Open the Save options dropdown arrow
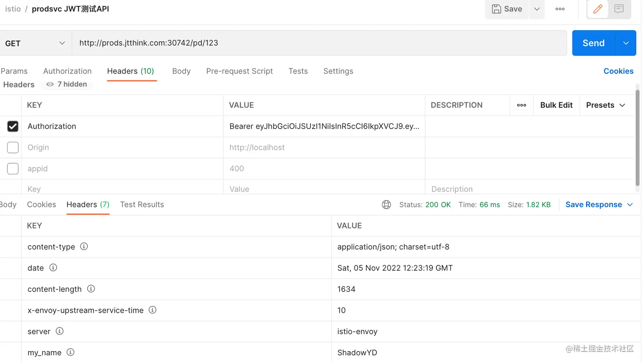Image resolution: width=644 pixels, height=363 pixels. click(537, 9)
